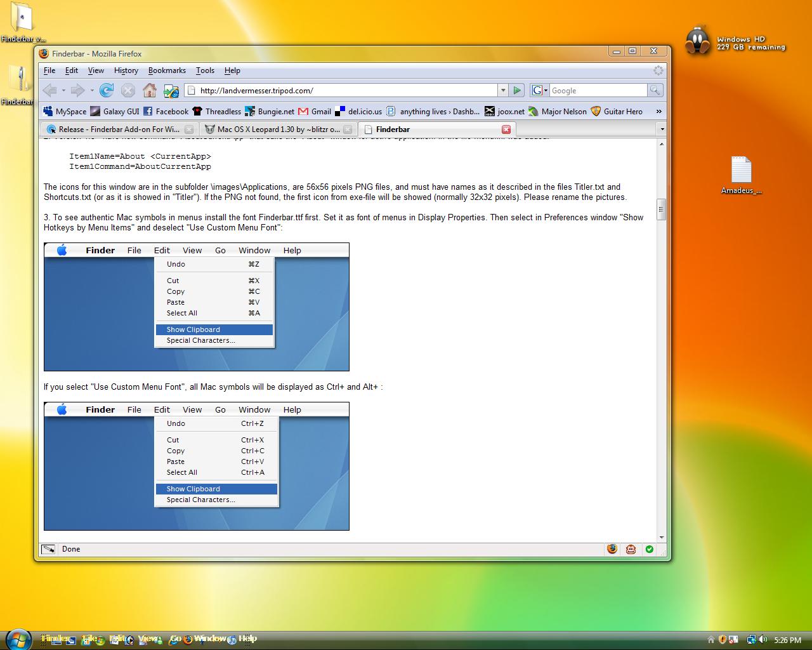This screenshot has width=812, height=650.
Task: Open the joox.net bookmark
Action: pyautogui.click(x=505, y=111)
